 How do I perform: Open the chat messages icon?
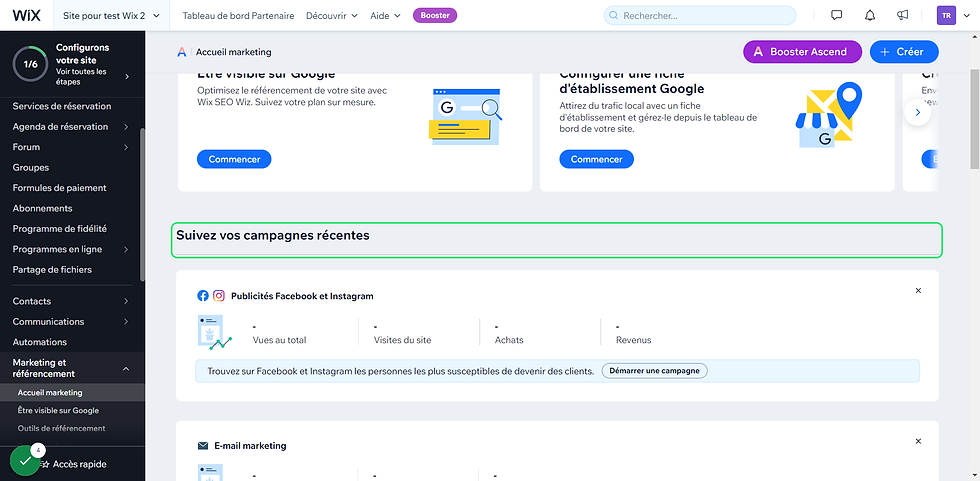pos(836,15)
